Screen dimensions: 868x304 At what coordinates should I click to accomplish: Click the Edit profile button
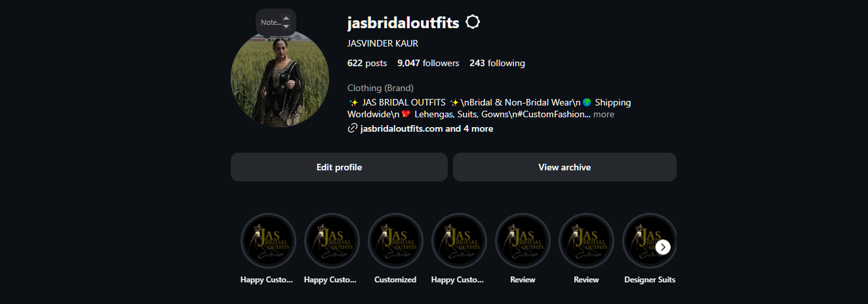[339, 167]
